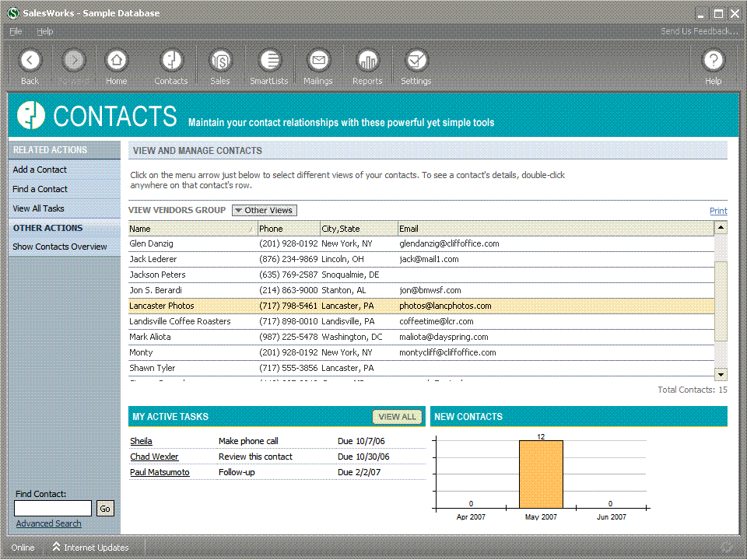Select the Shawn Tyler row

[x=421, y=368]
